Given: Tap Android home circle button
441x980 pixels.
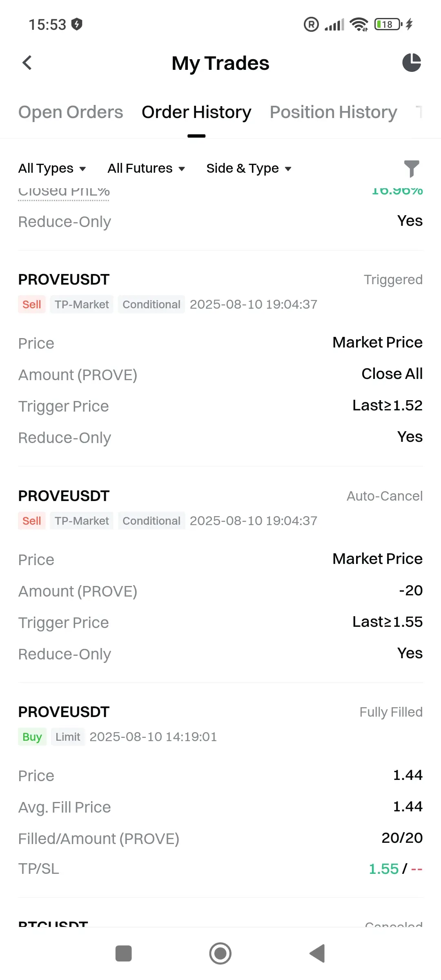Looking at the screenshot, I should (x=220, y=953).
